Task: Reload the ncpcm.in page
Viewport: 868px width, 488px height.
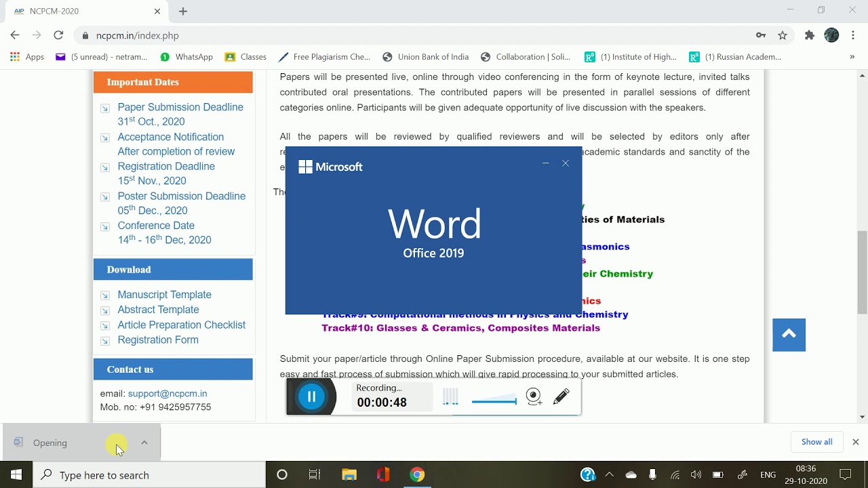Action: tap(58, 35)
